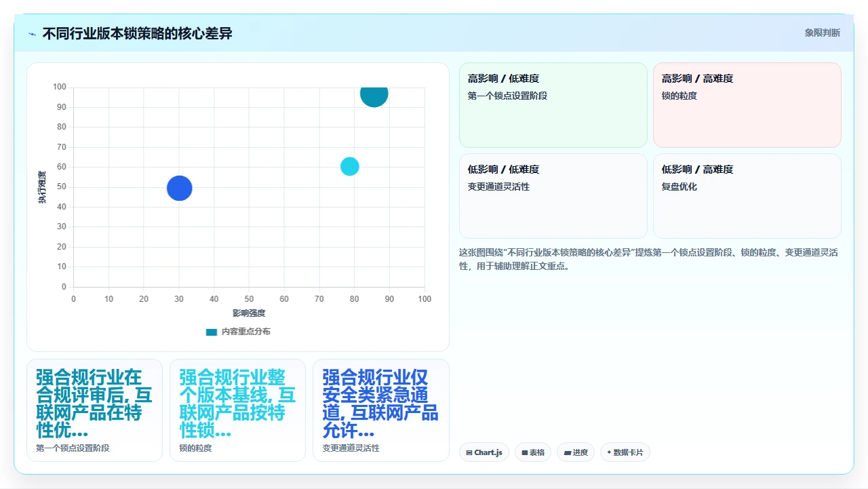The height and width of the screenshot is (489, 868).
Task: Click the summary paragraph starting 这张图围绕
Action: (649, 259)
